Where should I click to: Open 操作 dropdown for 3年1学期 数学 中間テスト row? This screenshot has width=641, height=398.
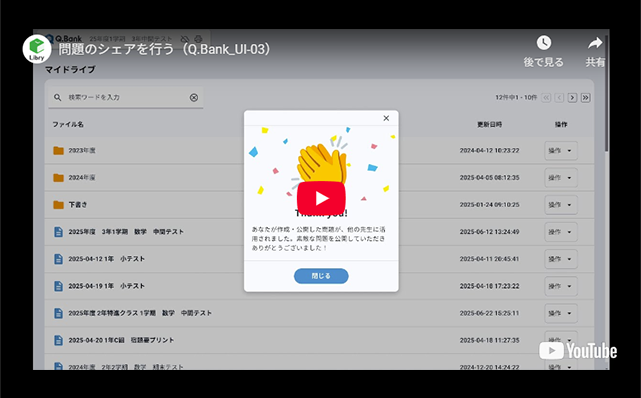561,232
